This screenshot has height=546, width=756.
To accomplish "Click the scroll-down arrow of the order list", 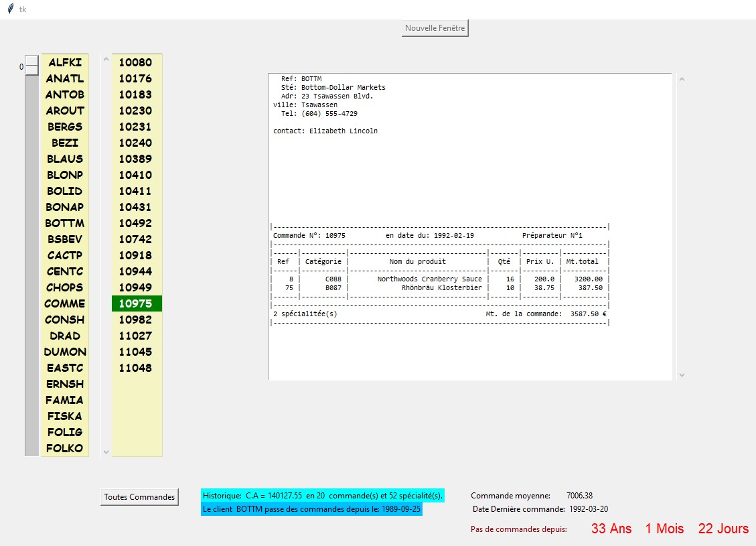I will point(106,452).
